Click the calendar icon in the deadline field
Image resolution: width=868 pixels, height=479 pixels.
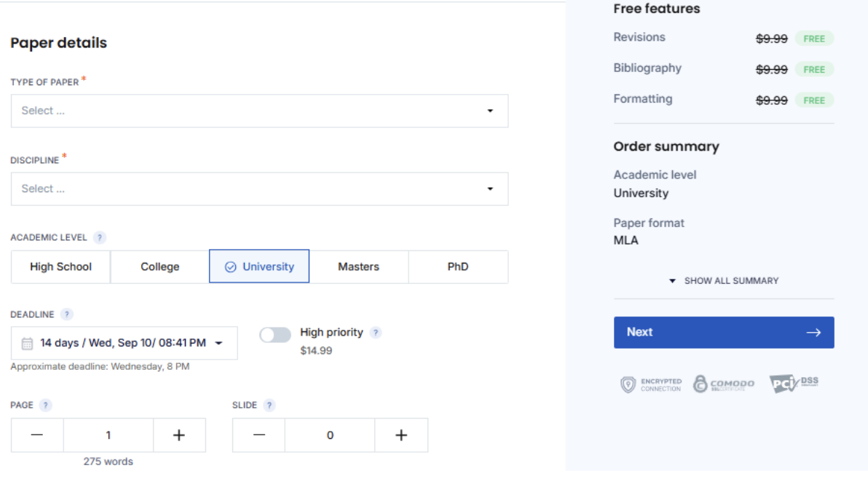point(25,343)
